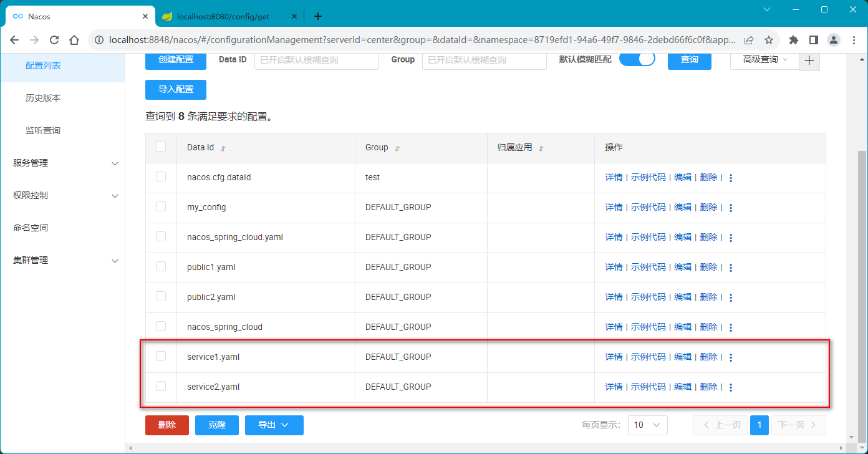Toggle the 默认模糊匹配 switch

pyautogui.click(x=637, y=59)
